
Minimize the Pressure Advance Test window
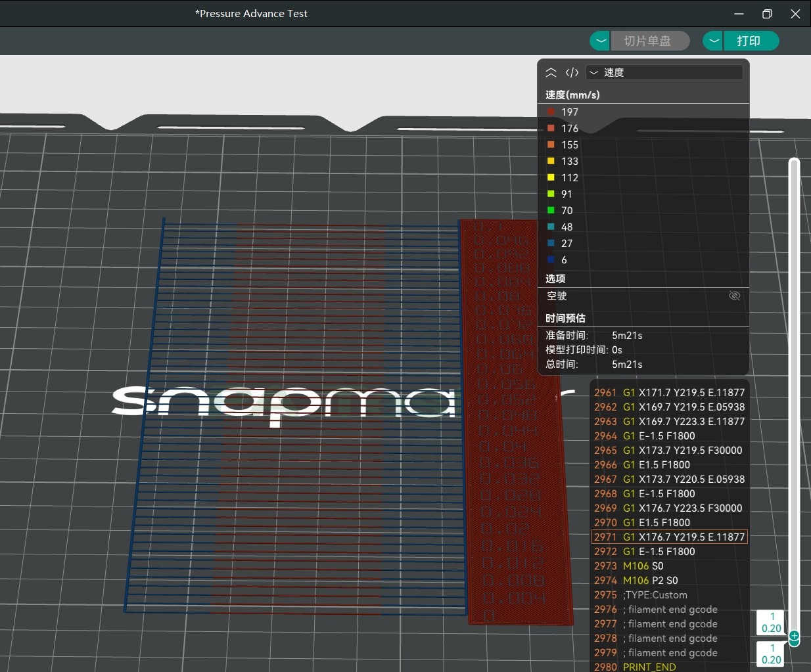click(739, 14)
